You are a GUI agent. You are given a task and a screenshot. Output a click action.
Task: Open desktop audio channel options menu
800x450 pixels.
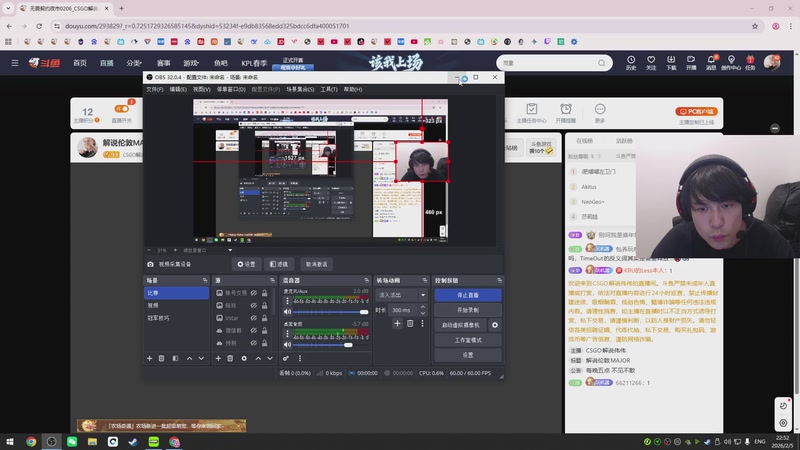pos(287,334)
